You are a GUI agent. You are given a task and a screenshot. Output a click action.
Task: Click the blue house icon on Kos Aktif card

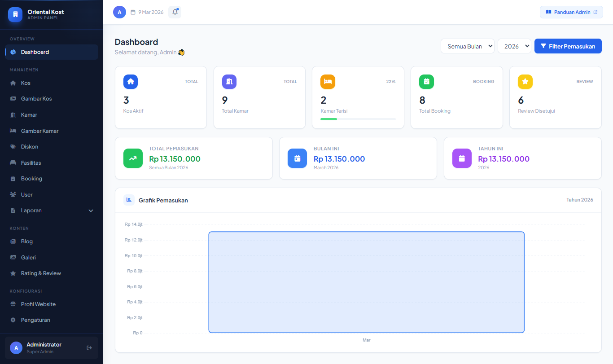(131, 82)
